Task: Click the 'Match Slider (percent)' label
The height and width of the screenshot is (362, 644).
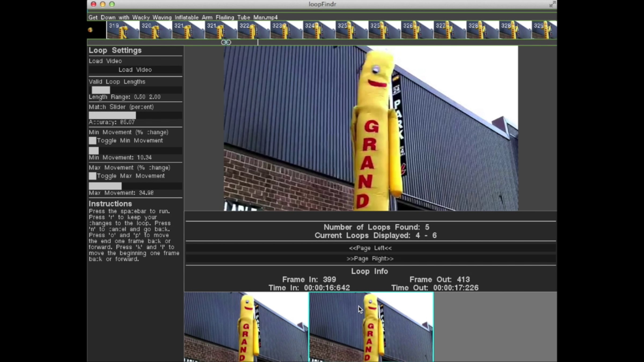Action: (x=121, y=107)
